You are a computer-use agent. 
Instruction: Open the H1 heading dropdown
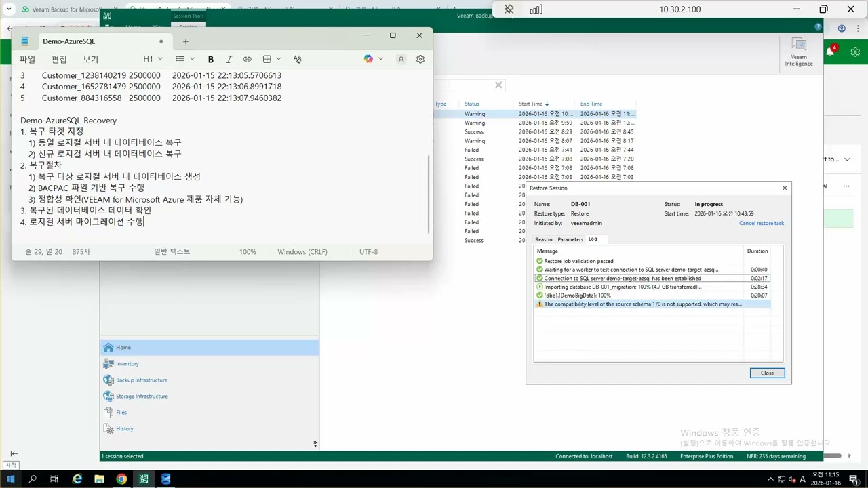point(152,59)
